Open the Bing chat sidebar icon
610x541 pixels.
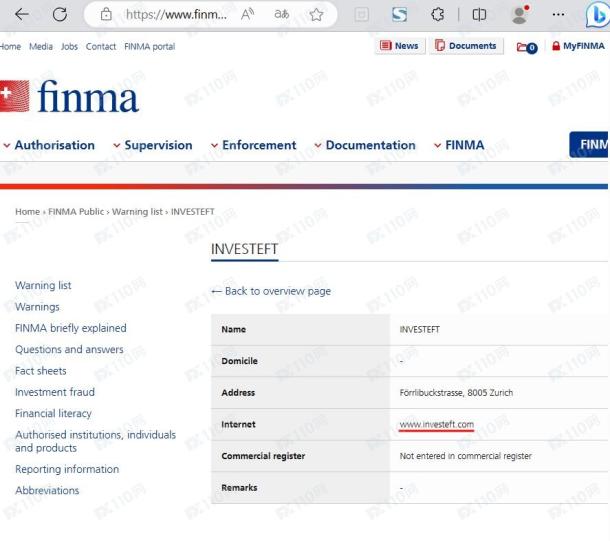pos(598,15)
